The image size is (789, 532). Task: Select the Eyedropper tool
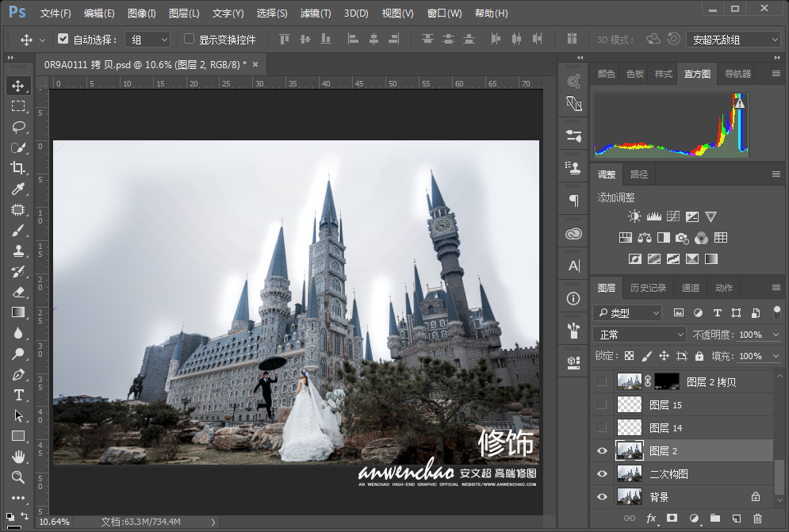[18, 189]
